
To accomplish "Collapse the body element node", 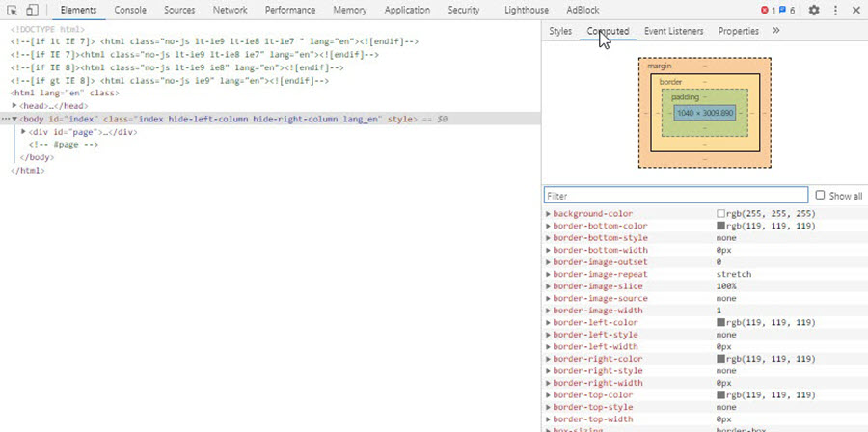I will 14,119.
